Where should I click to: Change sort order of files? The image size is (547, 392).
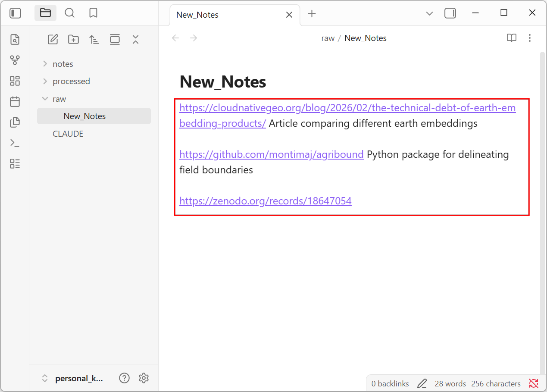[94, 40]
